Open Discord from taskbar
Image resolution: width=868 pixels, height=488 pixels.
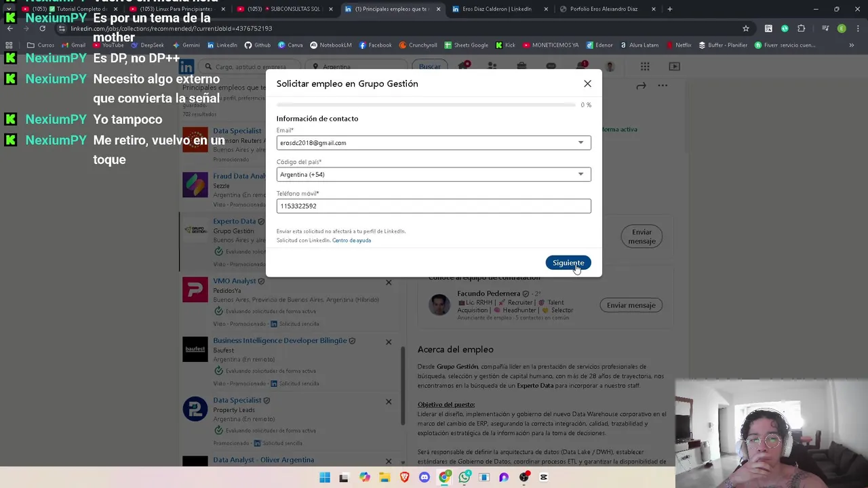point(425,477)
